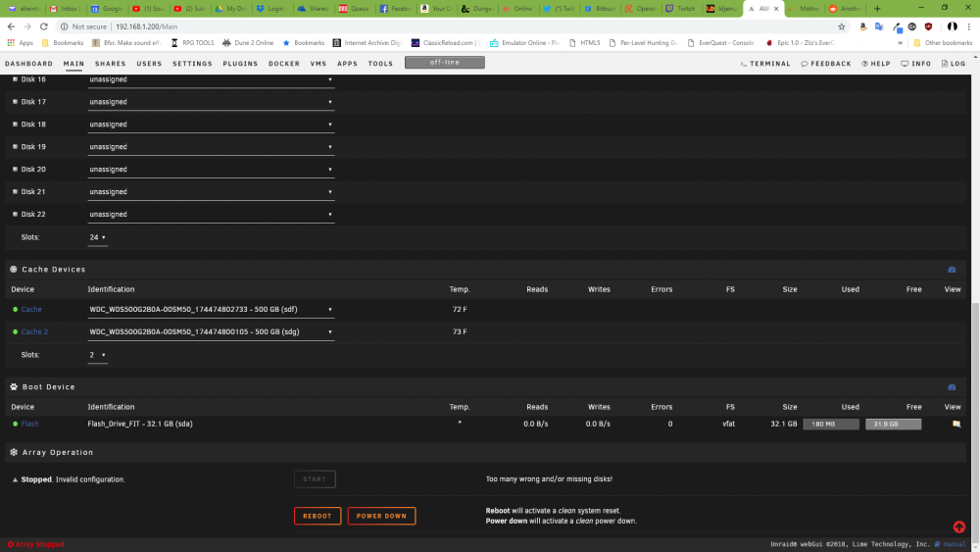Screen dimensions: 980x552
Task: Open the Disk 21 assignment dropdown
Action: (212, 192)
